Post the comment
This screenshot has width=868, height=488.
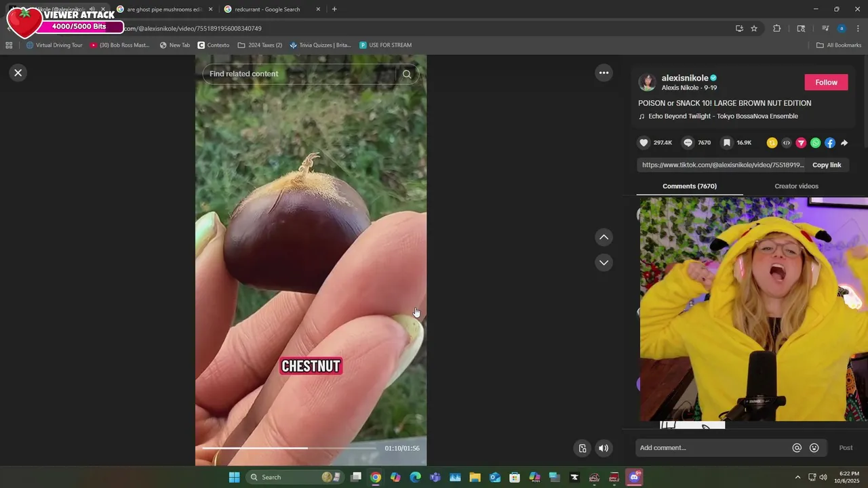point(846,447)
